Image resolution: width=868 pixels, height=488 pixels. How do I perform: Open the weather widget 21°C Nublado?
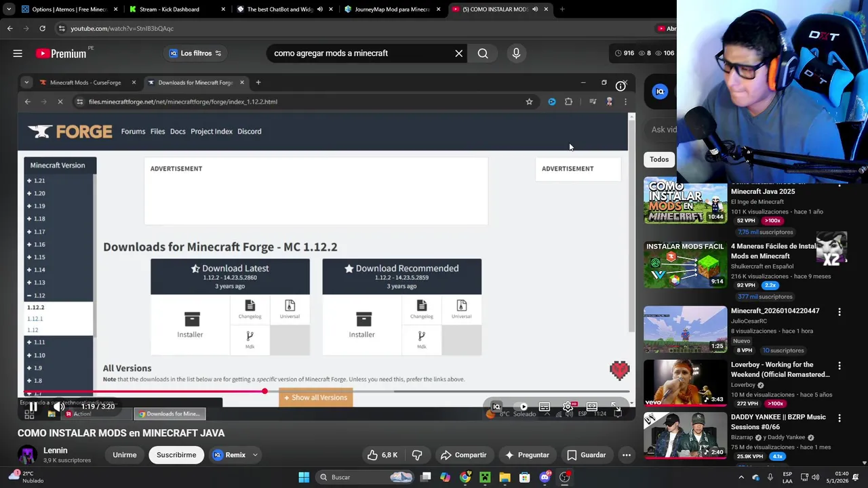[27, 477]
